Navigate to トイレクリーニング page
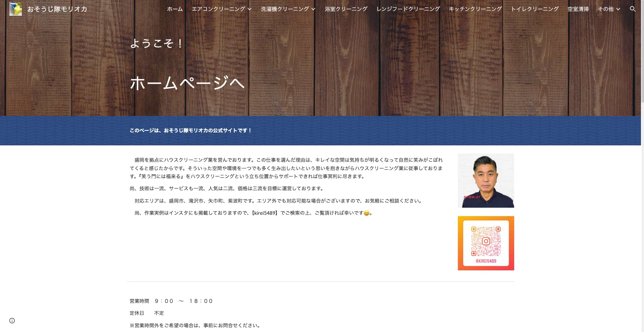This screenshot has width=644, height=332. click(534, 9)
